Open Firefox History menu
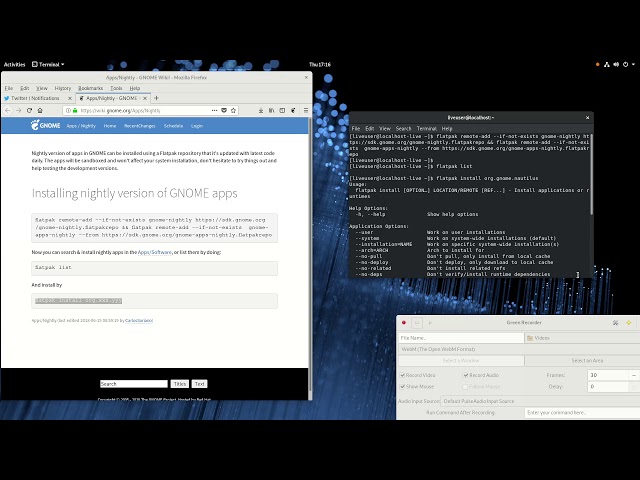The height and width of the screenshot is (480, 640). click(62, 88)
